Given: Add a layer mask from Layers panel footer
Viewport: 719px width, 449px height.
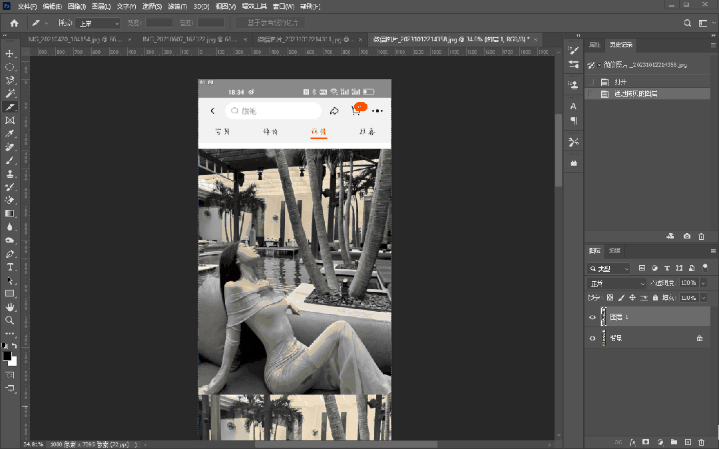Looking at the screenshot, I should coord(646,442).
